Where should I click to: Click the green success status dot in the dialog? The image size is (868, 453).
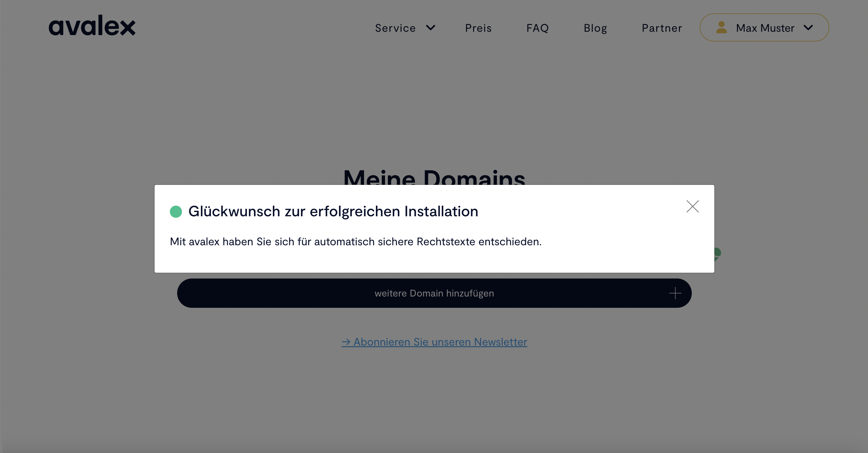click(x=176, y=212)
